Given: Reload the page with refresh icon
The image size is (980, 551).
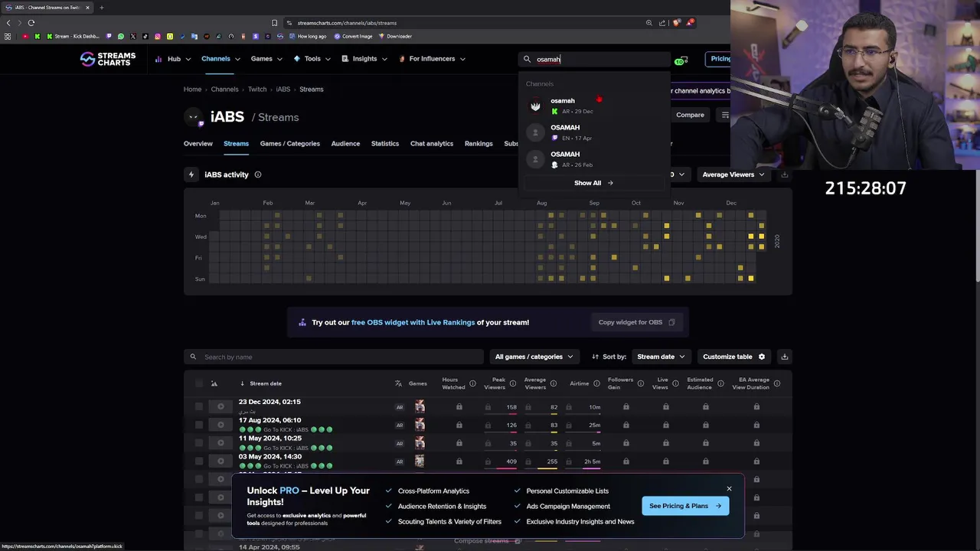Looking at the screenshot, I should [31, 23].
